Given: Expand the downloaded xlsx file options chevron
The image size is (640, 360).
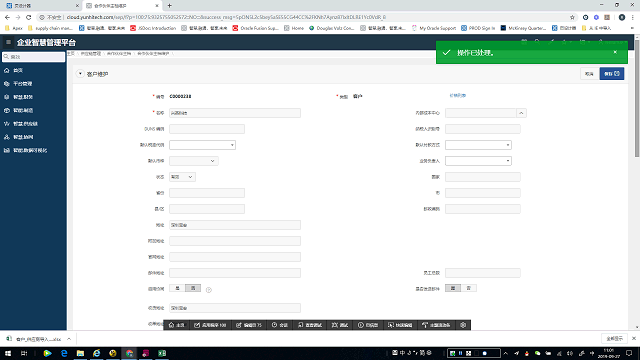Looking at the screenshot, I should click(69, 339).
